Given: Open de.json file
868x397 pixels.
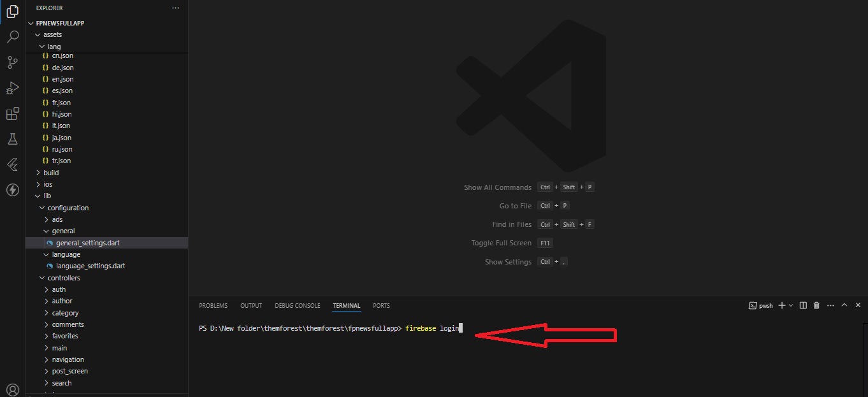Looking at the screenshot, I should click(106, 68).
